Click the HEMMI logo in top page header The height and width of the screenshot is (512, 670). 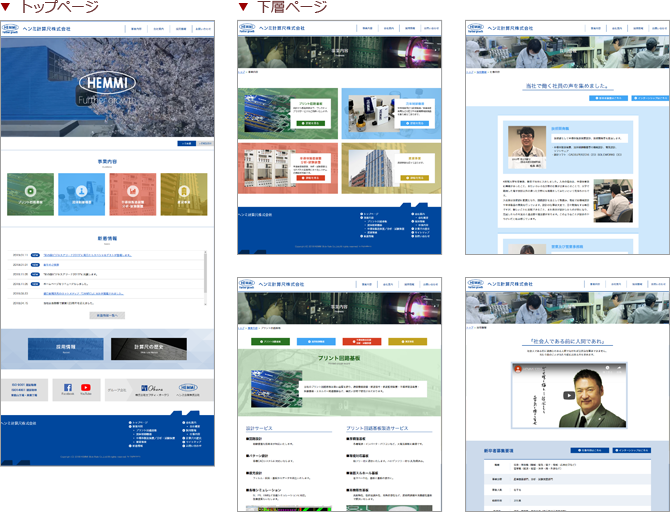[10, 29]
